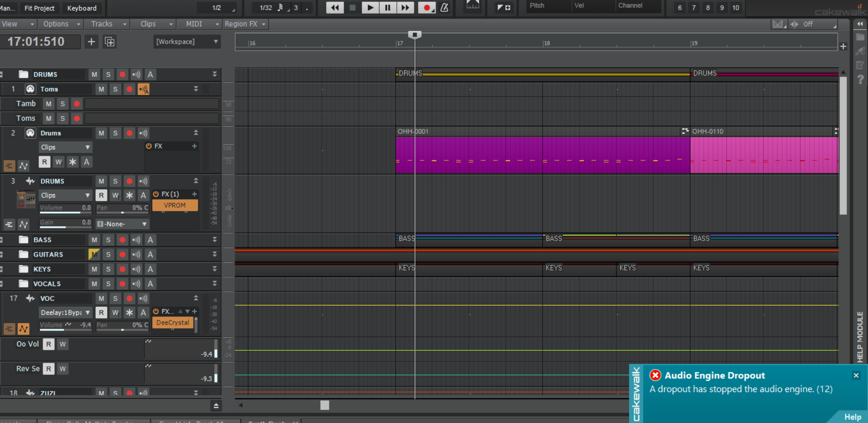Toggle the FX power icon on DRUMS audio track
868x423 pixels.
(156, 194)
